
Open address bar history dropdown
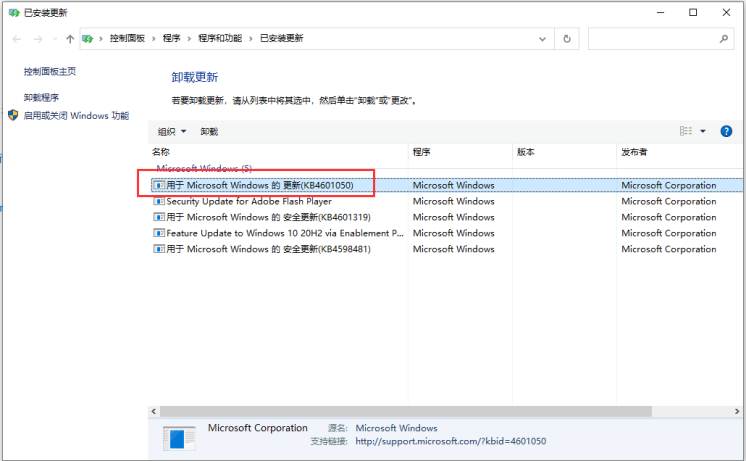(x=542, y=39)
